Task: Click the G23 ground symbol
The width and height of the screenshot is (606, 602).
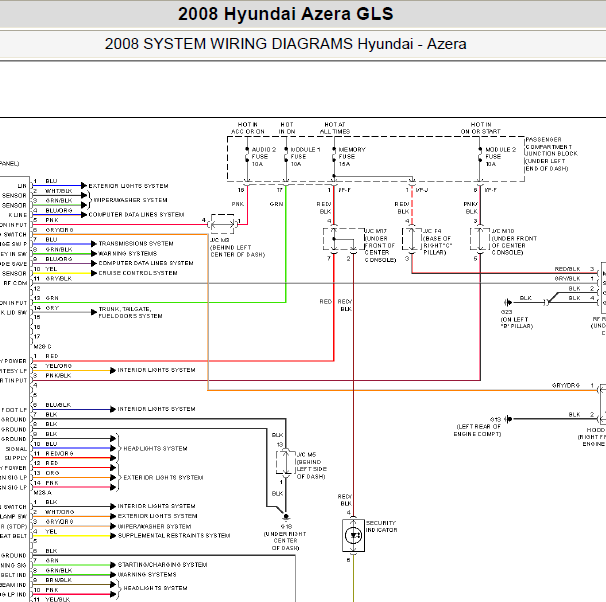Action: [508, 302]
